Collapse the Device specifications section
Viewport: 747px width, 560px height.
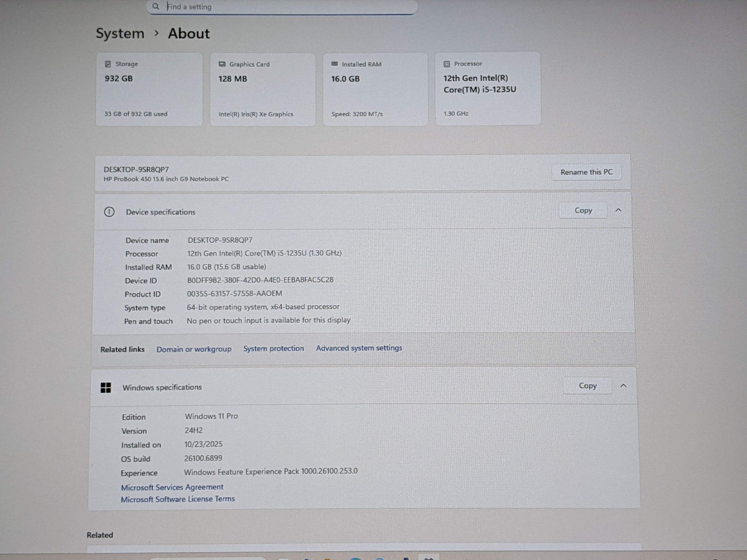[x=618, y=210]
